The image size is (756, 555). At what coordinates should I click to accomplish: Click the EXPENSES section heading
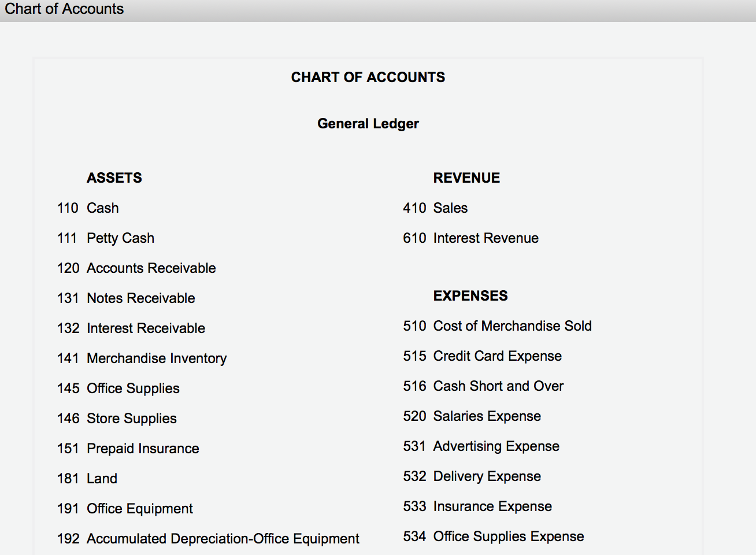coord(470,295)
